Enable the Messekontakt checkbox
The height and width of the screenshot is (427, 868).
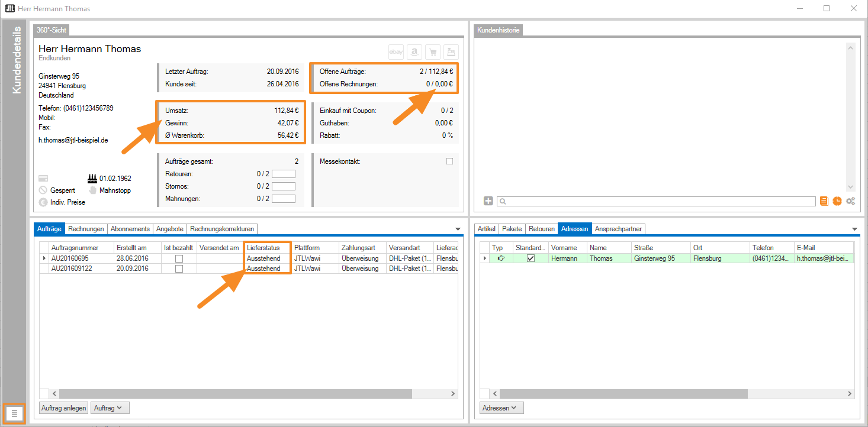point(449,161)
